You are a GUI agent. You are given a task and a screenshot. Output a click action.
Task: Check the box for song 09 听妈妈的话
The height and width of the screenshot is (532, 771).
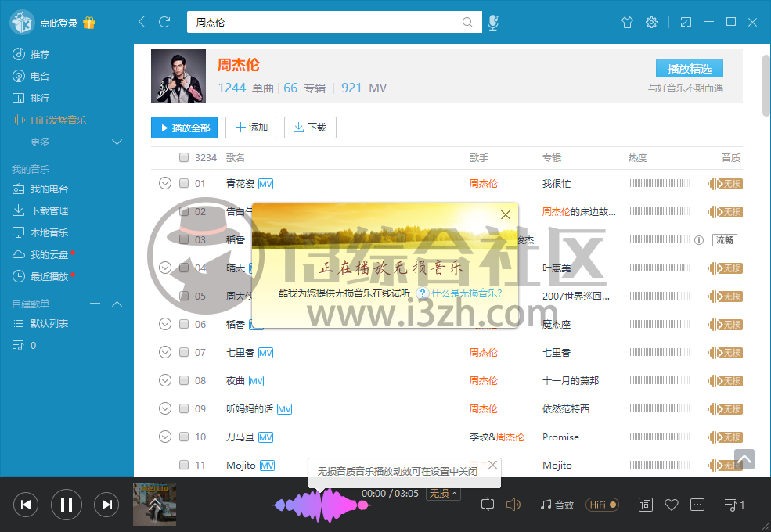click(184, 408)
